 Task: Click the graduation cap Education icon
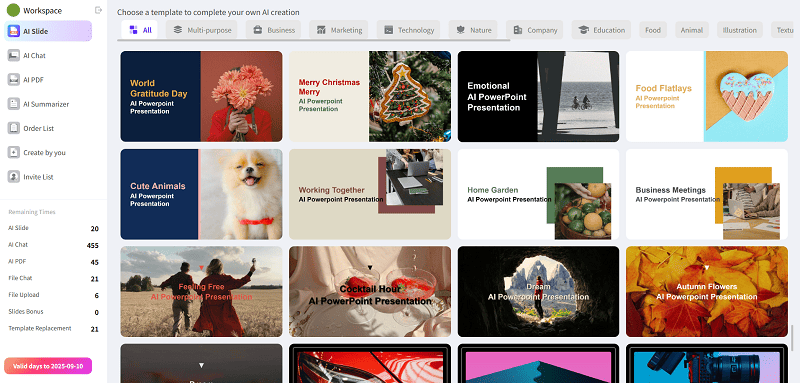point(584,30)
